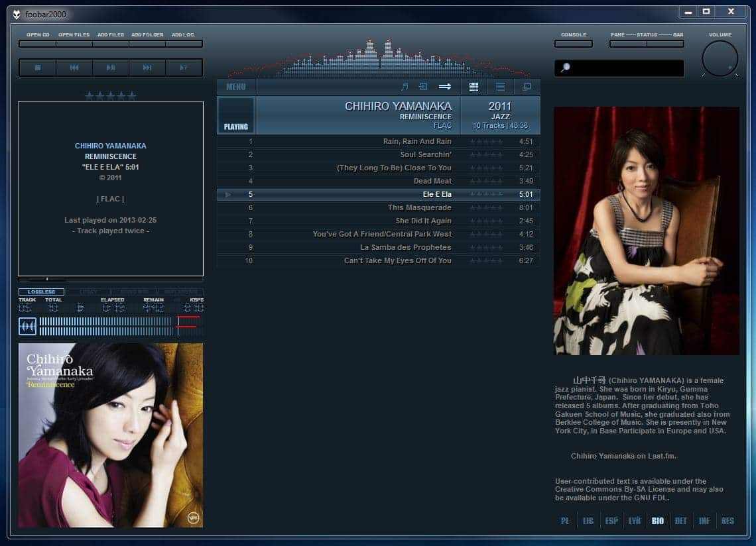This screenshot has height=546, width=756.
Task: Click the arrow-into-box icon in the playlist toolbar
Action: point(423,87)
